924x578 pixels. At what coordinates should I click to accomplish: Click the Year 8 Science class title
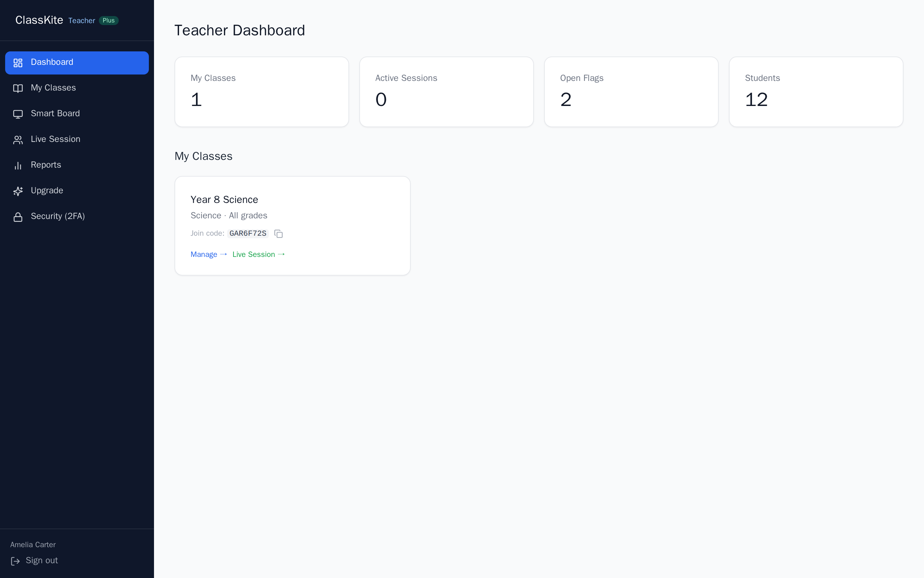(x=224, y=199)
